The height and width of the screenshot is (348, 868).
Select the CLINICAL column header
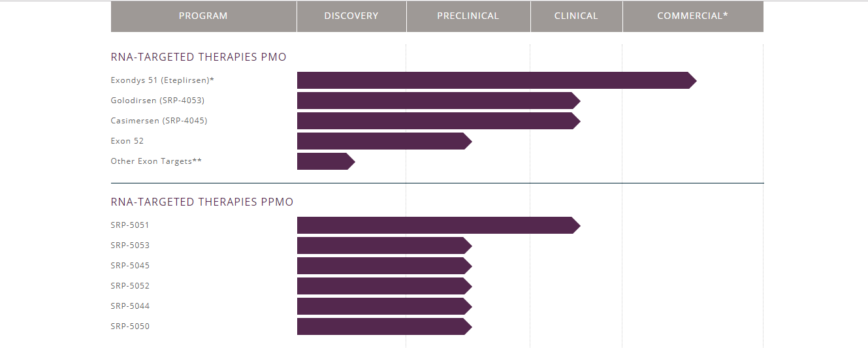(576, 16)
